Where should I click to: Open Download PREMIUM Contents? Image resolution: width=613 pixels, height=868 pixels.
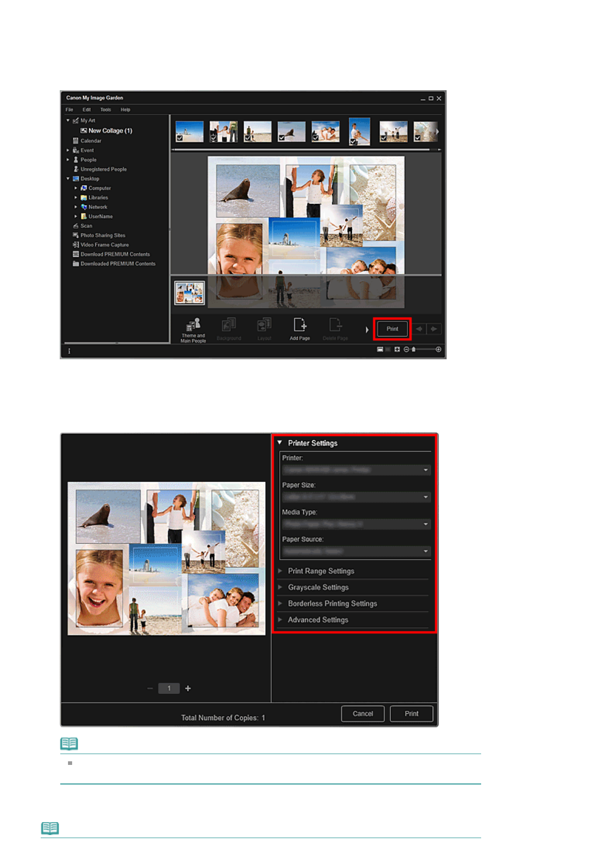tap(115, 254)
